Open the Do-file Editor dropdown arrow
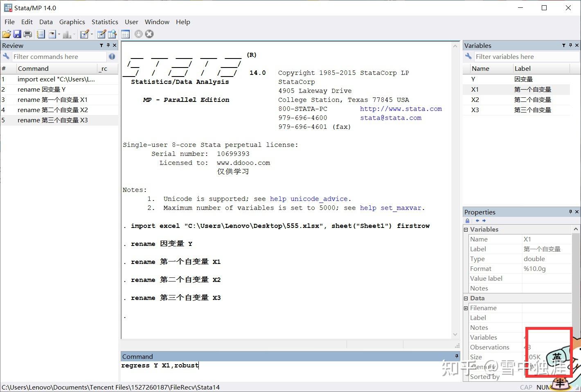Screen dimensions: 581x392 [x=92, y=34]
